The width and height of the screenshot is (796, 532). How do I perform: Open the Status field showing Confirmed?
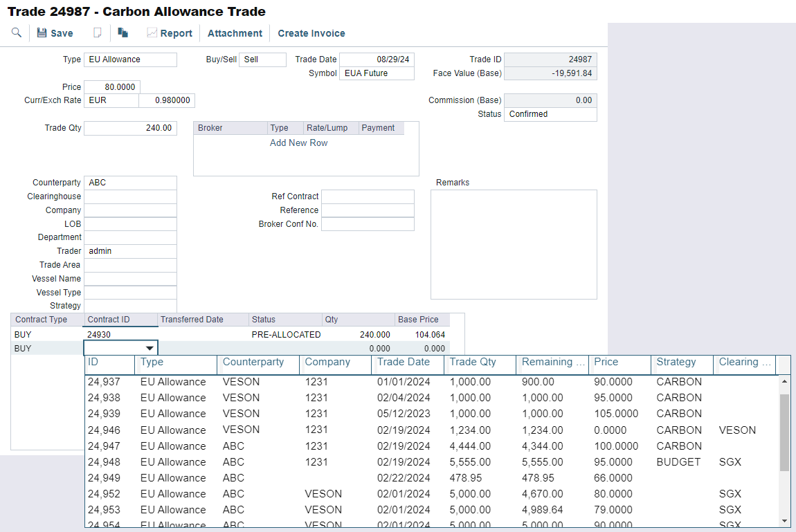(x=550, y=114)
